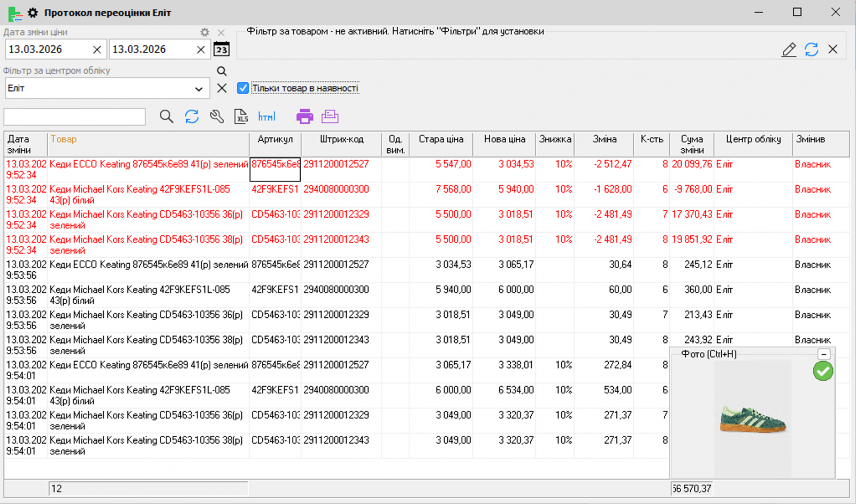Expand the 'Еліт' accounting center dropdown
Image resolution: width=856 pixels, height=504 pixels.
click(x=198, y=89)
